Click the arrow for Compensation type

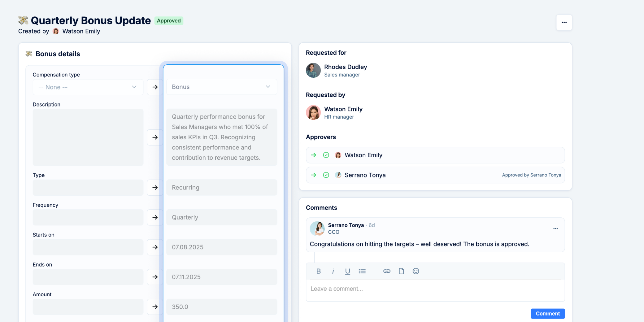pos(155,87)
